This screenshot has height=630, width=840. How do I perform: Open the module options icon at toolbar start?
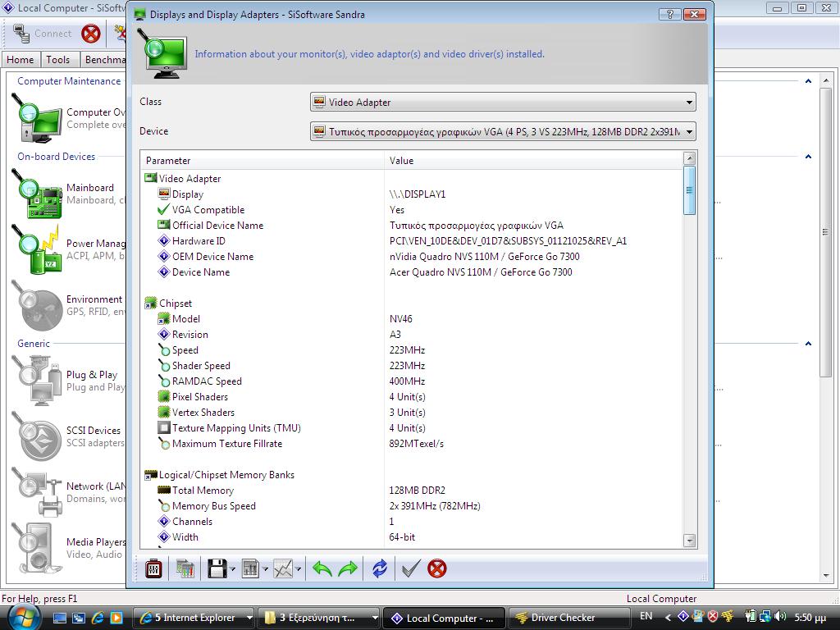pyautogui.click(x=153, y=568)
